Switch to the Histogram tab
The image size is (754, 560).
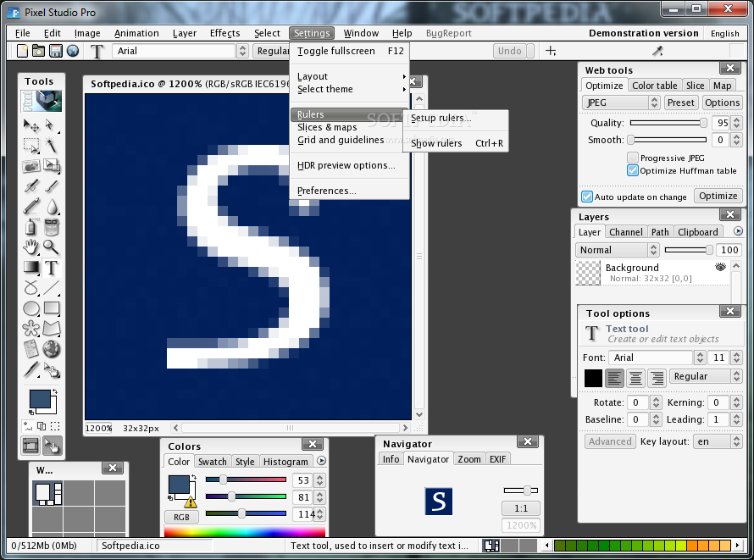286,462
